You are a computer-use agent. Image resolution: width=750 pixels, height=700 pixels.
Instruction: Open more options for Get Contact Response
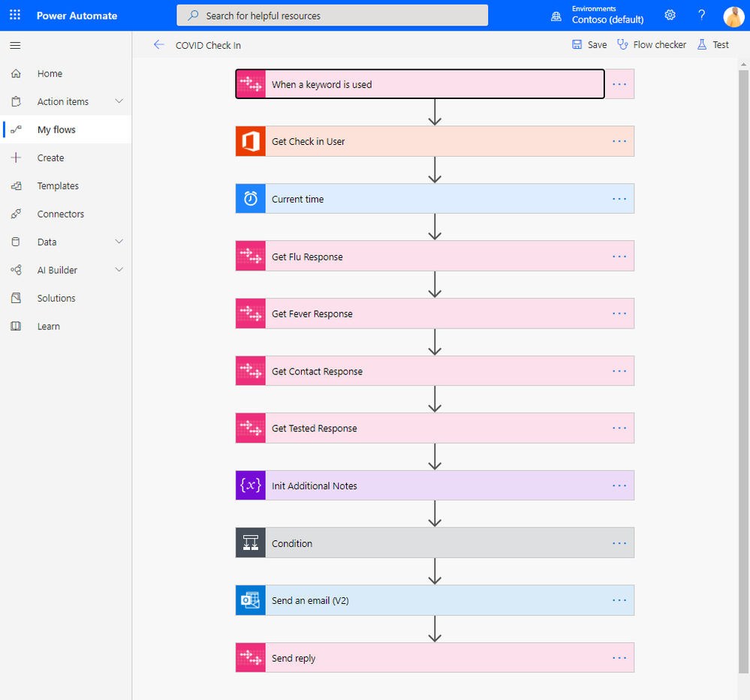coord(619,371)
